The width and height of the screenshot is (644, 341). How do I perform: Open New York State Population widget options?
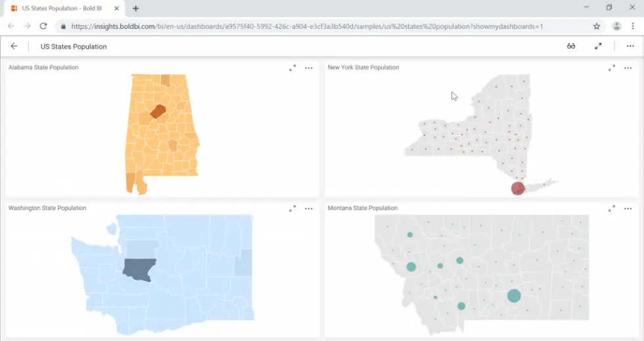coord(628,68)
